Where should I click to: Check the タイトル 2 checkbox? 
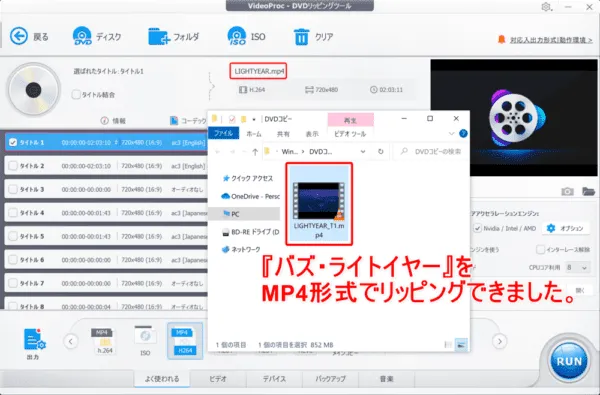tap(13, 166)
